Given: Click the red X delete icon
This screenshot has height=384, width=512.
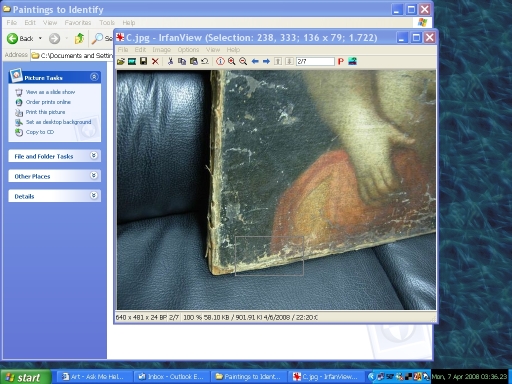Looking at the screenshot, I should tap(155, 61).
